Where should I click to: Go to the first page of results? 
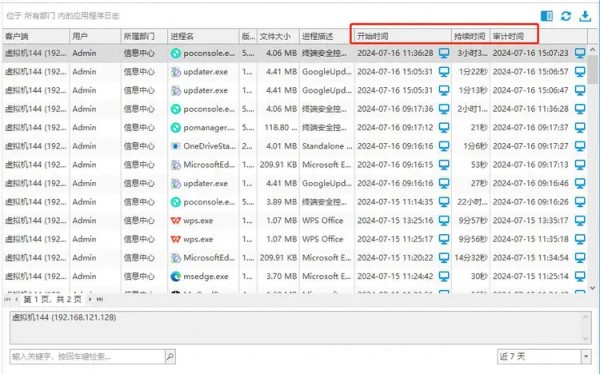pos(7,299)
